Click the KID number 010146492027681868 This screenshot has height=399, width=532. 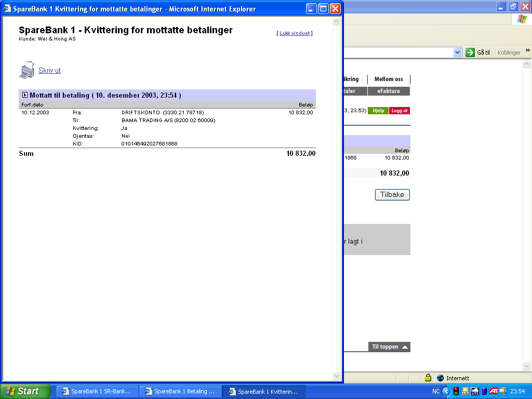click(149, 143)
